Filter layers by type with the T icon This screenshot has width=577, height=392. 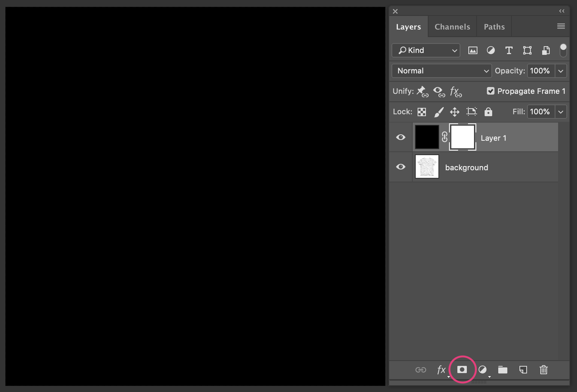click(x=509, y=50)
